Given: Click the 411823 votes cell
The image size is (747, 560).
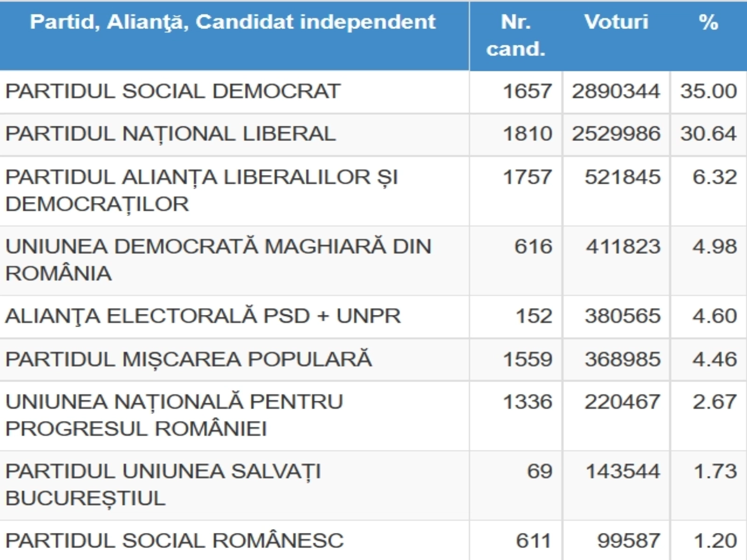Looking at the screenshot, I should [623, 246].
